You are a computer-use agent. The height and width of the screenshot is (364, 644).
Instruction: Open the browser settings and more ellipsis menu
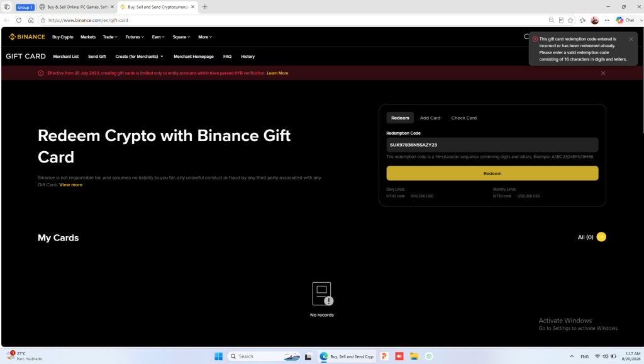[x=607, y=20]
